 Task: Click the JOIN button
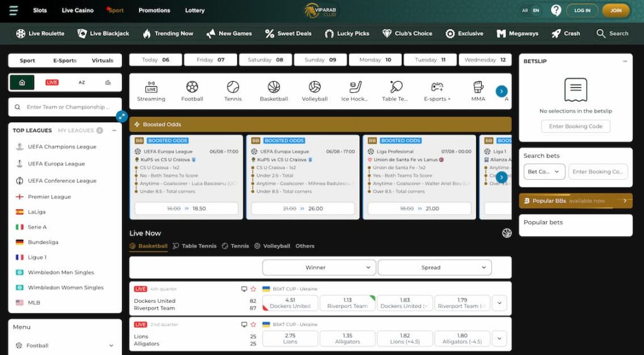(616, 11)
